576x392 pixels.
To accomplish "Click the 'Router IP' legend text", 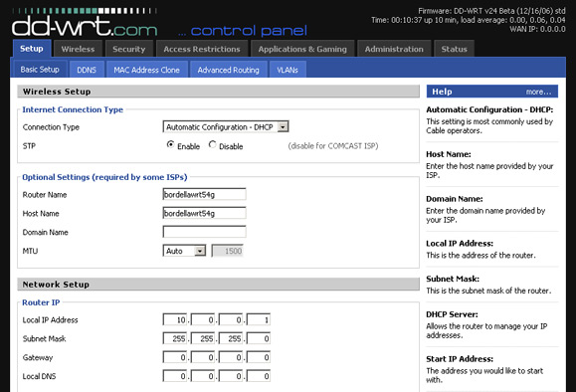I will [x=41, y=302].
